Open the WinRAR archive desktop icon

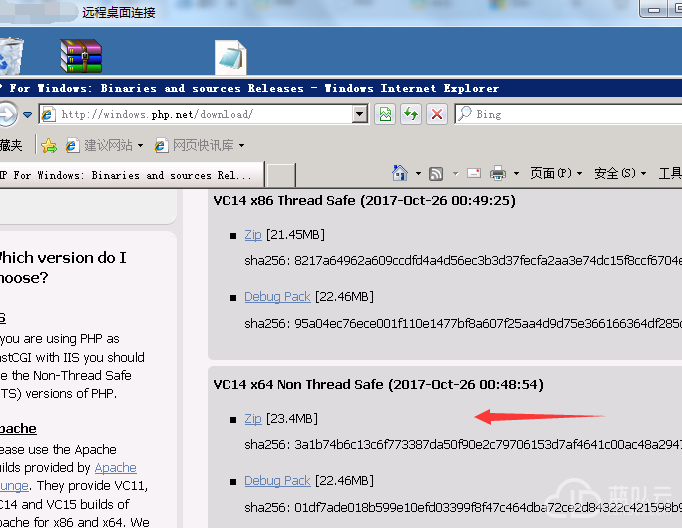(81, 56)
